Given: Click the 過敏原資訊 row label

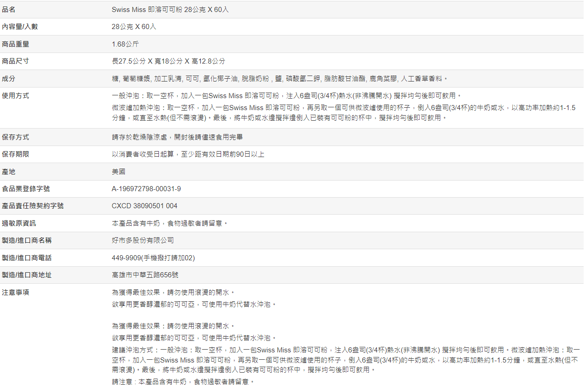Looking at the screenshot, I should (x=18, y=223).
